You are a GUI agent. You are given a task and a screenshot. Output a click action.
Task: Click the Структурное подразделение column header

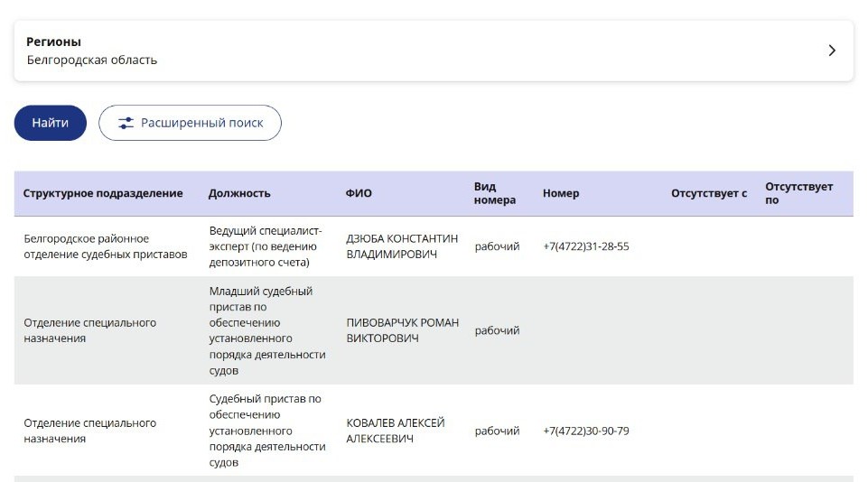pyautogui.click(x=103, y=193)
